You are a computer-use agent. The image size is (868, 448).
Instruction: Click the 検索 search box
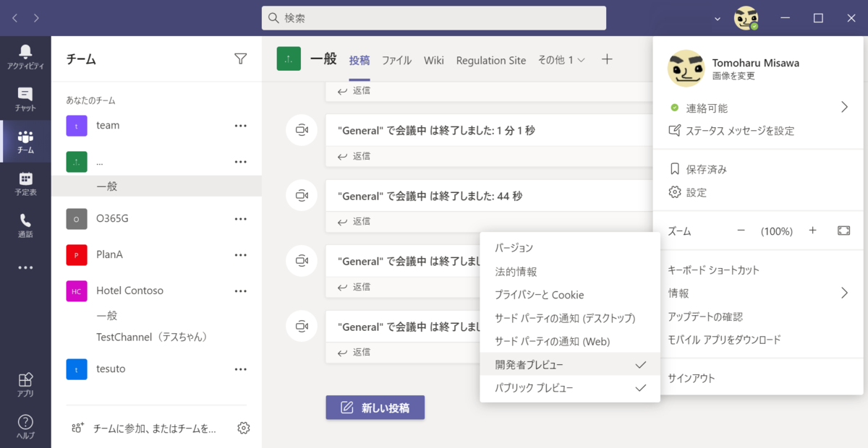tap(434, 18)
